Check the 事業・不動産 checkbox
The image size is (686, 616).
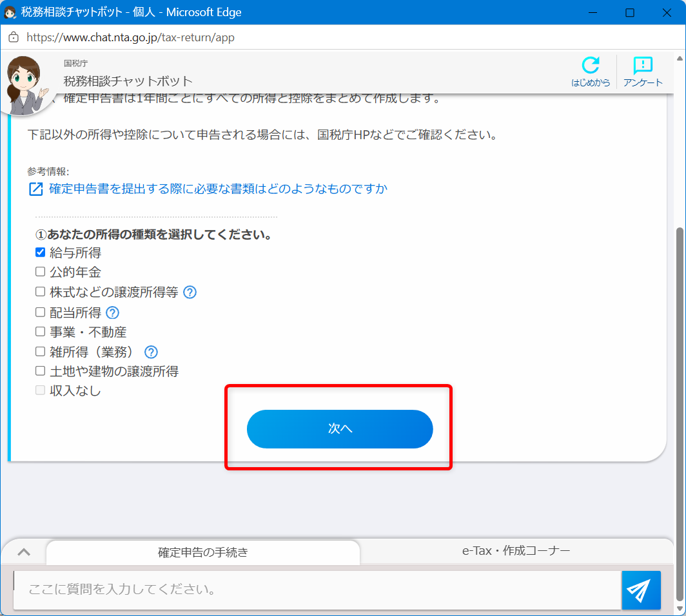point(40,331)
